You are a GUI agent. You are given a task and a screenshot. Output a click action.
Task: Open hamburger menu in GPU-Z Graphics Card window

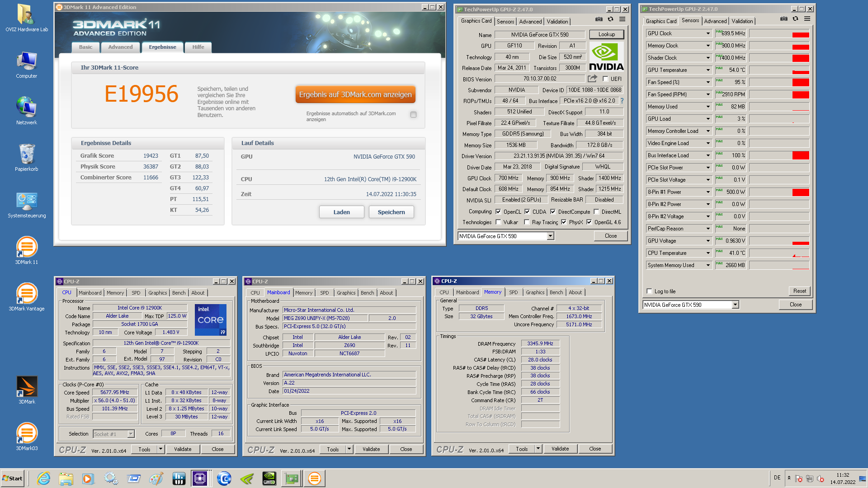click(623, 19)
